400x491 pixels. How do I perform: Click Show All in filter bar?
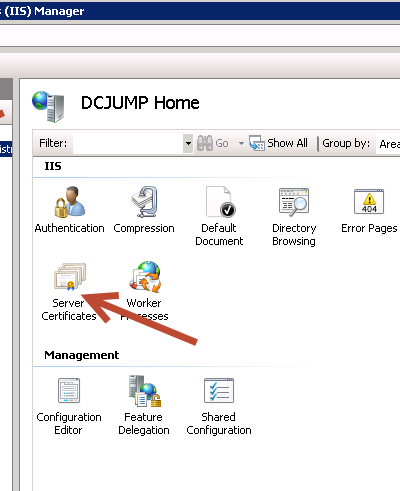pos(279,143)
